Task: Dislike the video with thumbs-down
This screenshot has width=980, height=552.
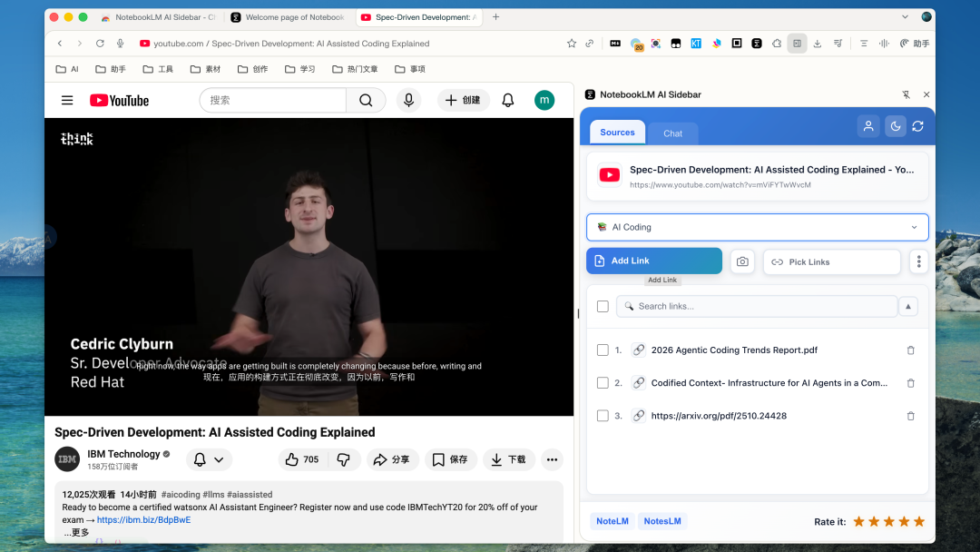Action: click(x=344, y=459)
